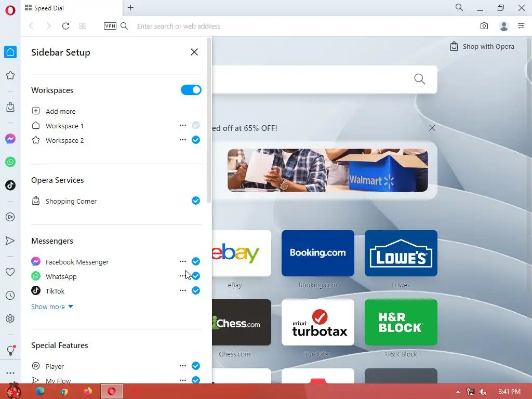532x399 pixels.
Task: Toggle the Workspace 1 checkmark
Action: [196, 126]
